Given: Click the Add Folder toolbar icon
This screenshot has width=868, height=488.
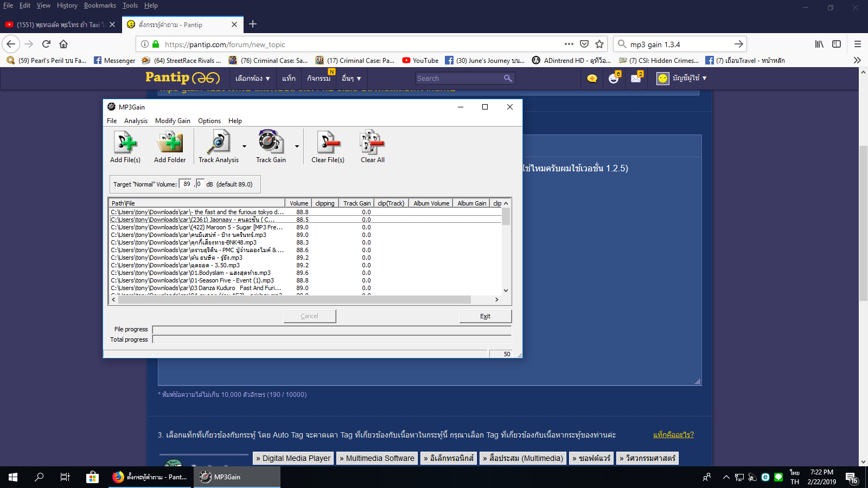Looking at the screenshot, I should pos(170,147).
